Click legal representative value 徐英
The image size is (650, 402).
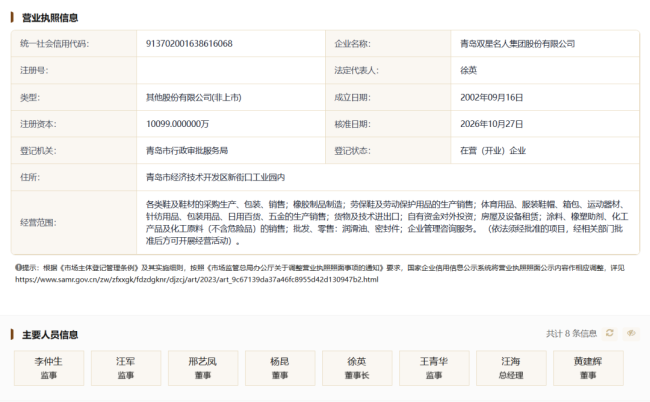click(x=468, y=70)
